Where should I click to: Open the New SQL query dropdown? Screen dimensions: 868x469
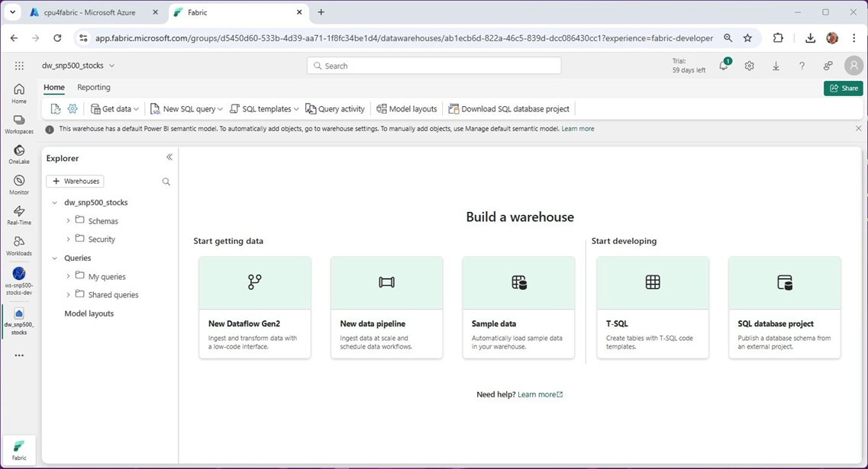pyautogui.click(x=186, y=109)
